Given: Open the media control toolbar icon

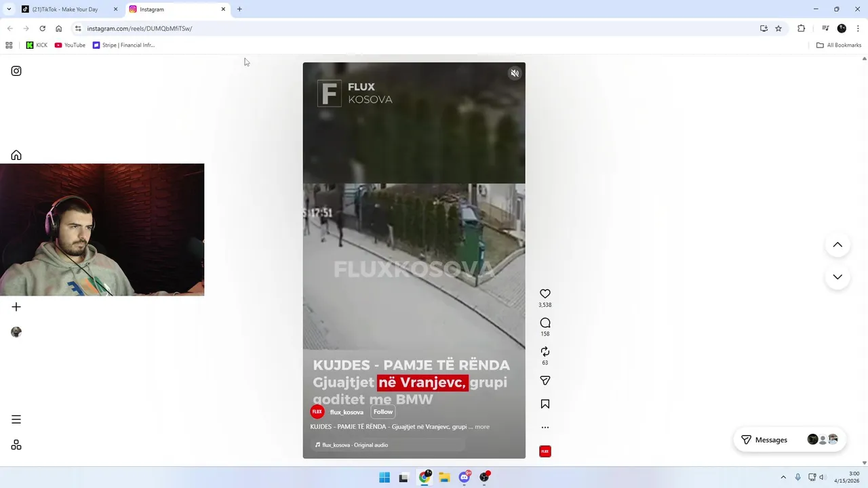Looking at the screenshot, I should (x=825, y=28).
